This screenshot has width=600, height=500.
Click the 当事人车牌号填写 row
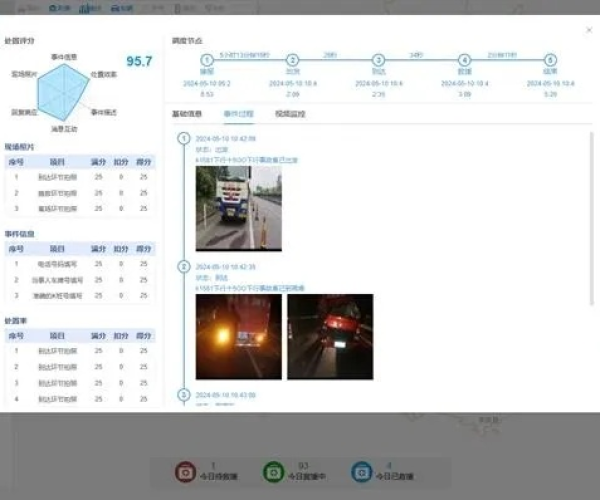[80, 280]
